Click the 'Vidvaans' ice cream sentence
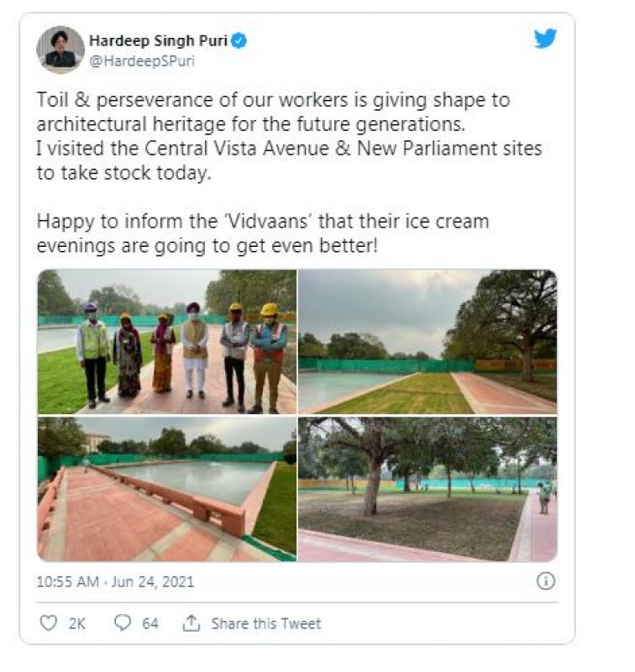 (263, 234)
